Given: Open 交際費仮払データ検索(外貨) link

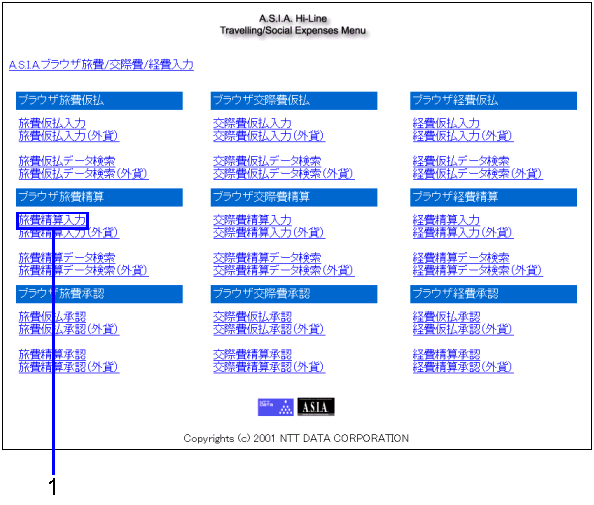Looking at the screenshot, I should point(283,174).
